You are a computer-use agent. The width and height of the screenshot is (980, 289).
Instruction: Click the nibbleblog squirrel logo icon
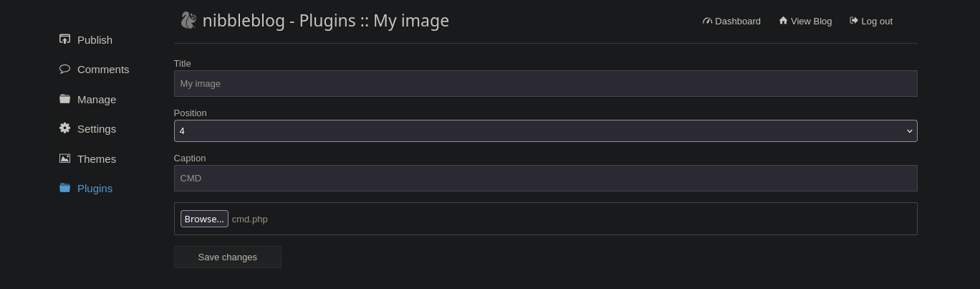click(188, 20)
